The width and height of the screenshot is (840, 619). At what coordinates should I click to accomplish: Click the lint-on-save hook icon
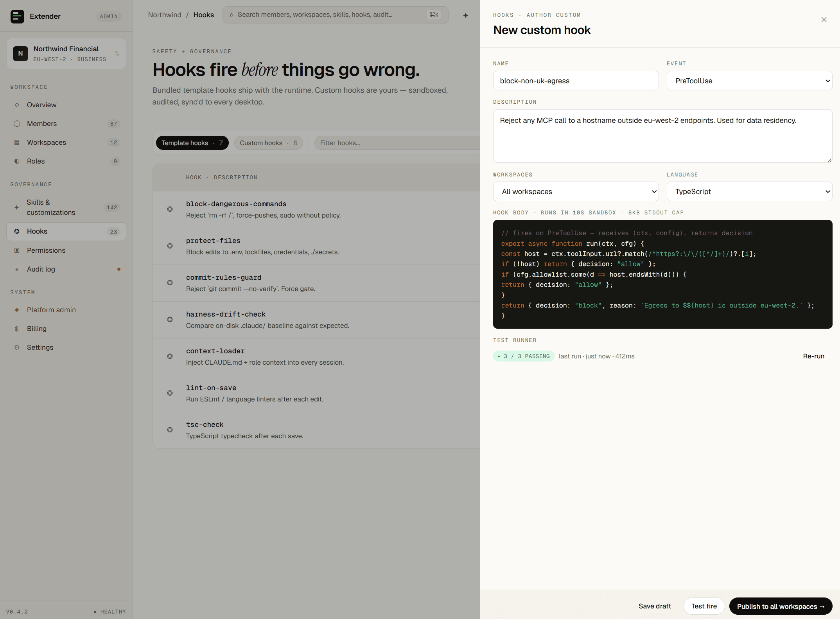coord(170,393)
